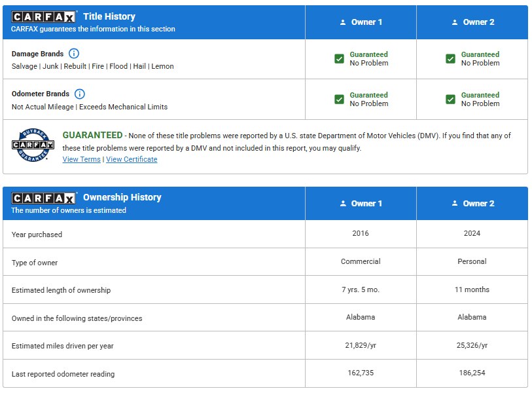Click Estimated miles driven per year label
Viewport: 532px width, 393px height.
click(62, 346)
